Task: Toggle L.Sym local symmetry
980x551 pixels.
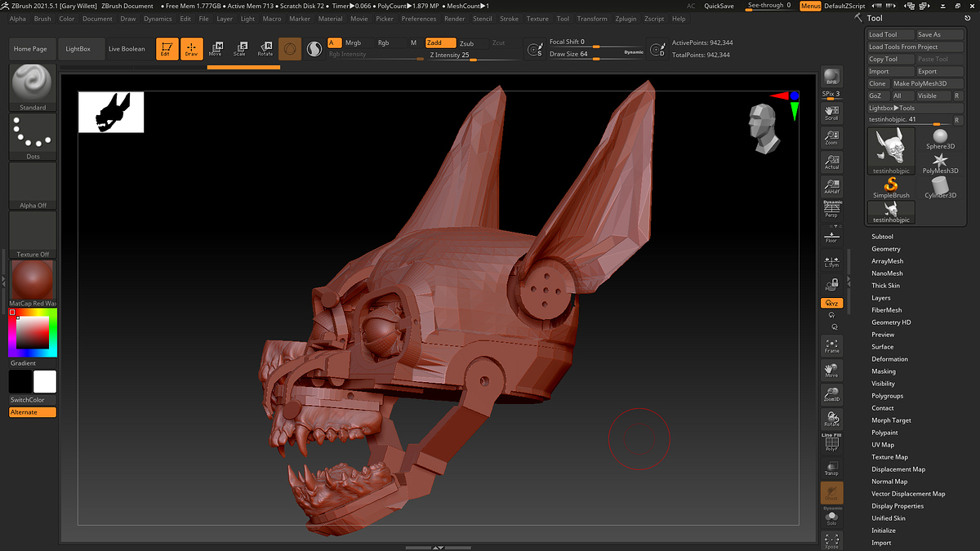Action: (831, 261)
